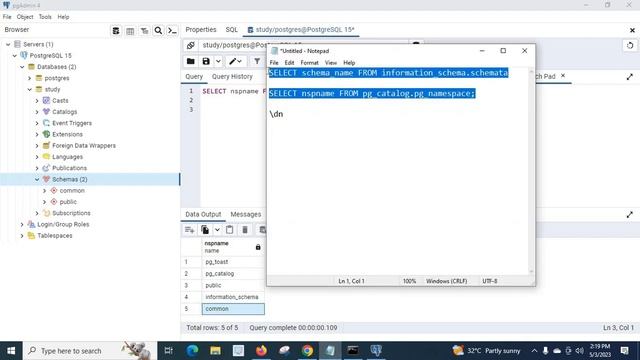The height and width of the screenshot is (360, 640).
Task: Open pgAdmin Object menu
Action: tap(25, 17)
